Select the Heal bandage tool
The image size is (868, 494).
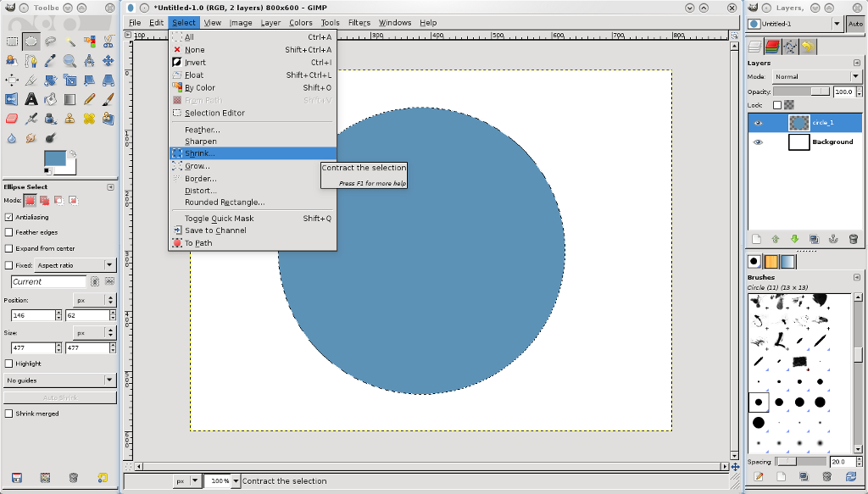click(89, 119)
